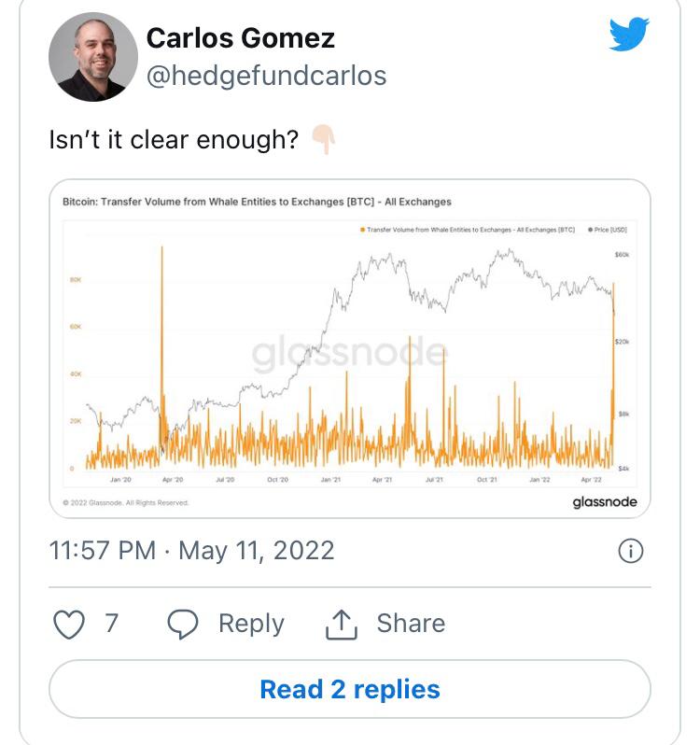Click the heart like icon
This screenshot has height=745, width=700.
tap(69, 624)
